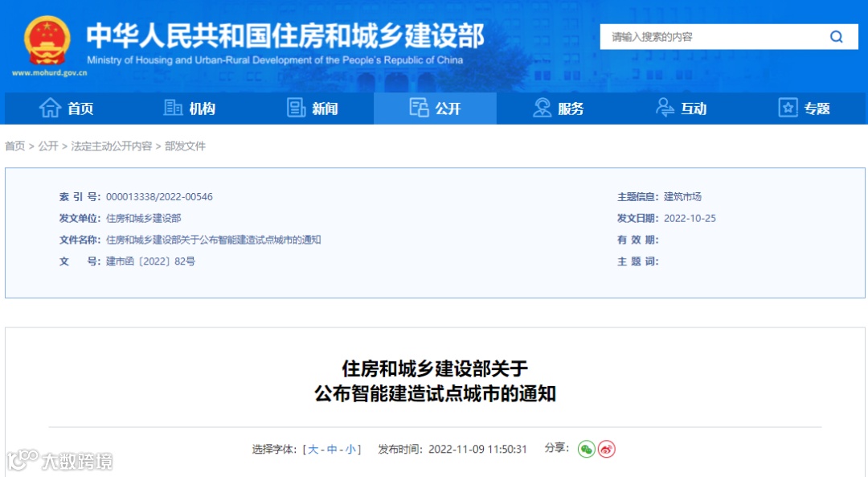
Task: Click the star icon beside 专题
Action: [x=788, y=108]
